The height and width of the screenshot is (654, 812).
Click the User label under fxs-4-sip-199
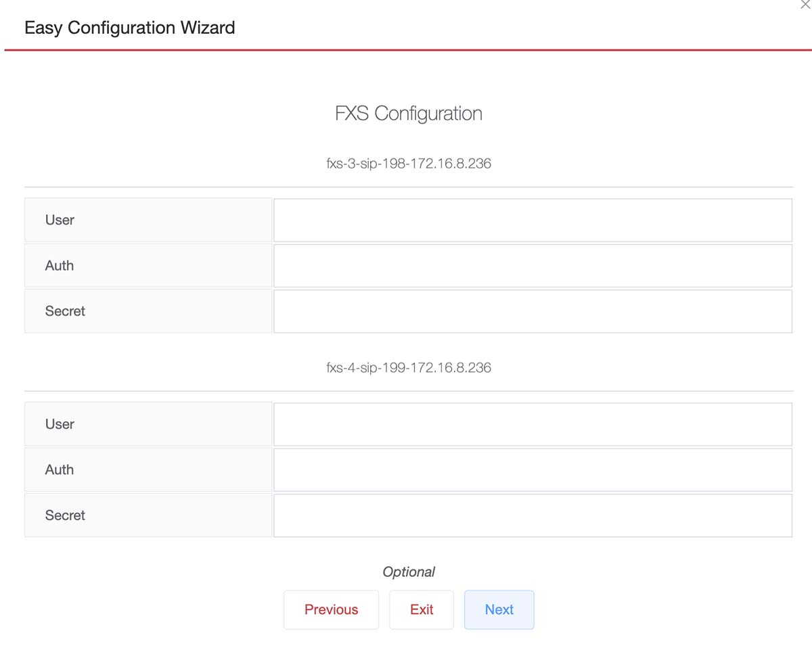(60, 424)
